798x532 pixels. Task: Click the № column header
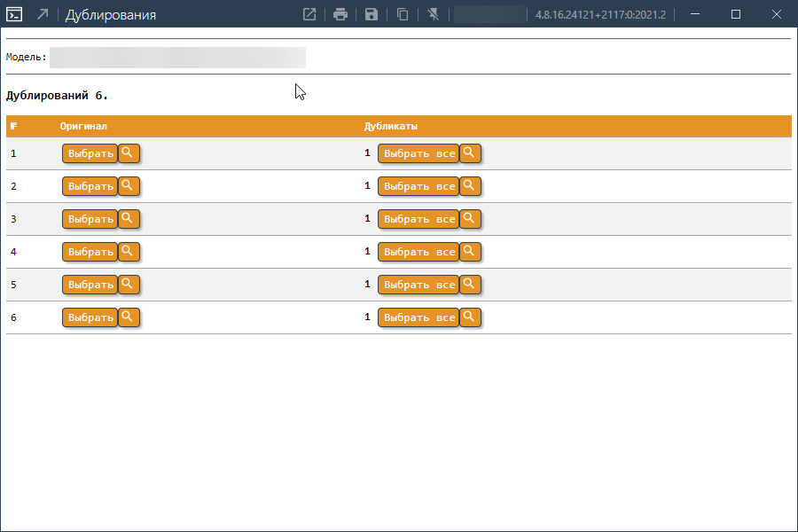coord(13,126)
